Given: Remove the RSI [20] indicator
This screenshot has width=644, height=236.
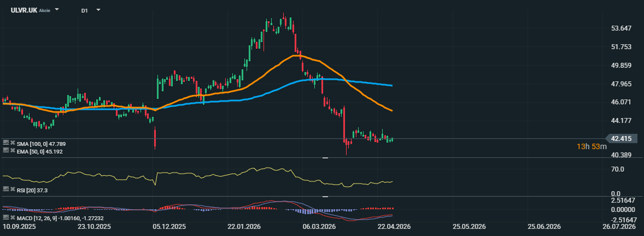Looking at the screenshot, I should 13,189.
